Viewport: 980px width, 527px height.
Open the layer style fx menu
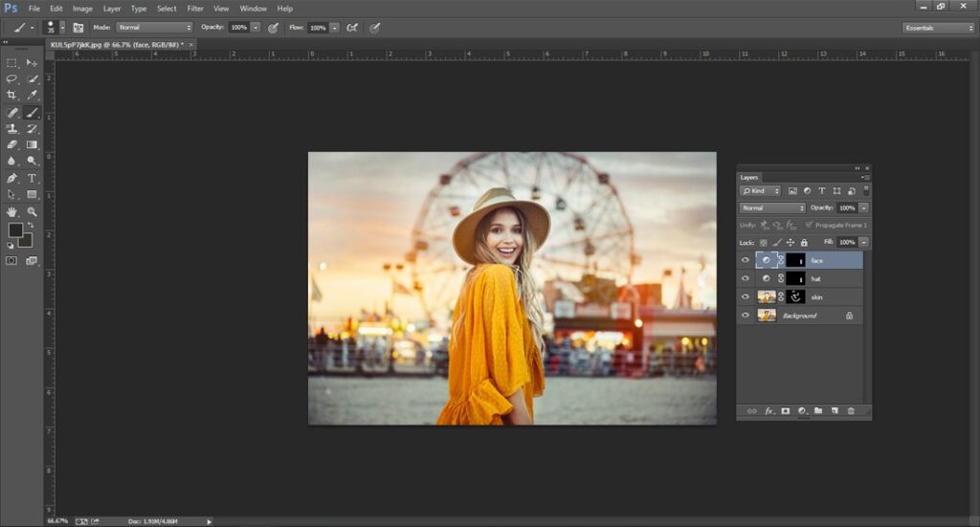(x=769, y=411)
